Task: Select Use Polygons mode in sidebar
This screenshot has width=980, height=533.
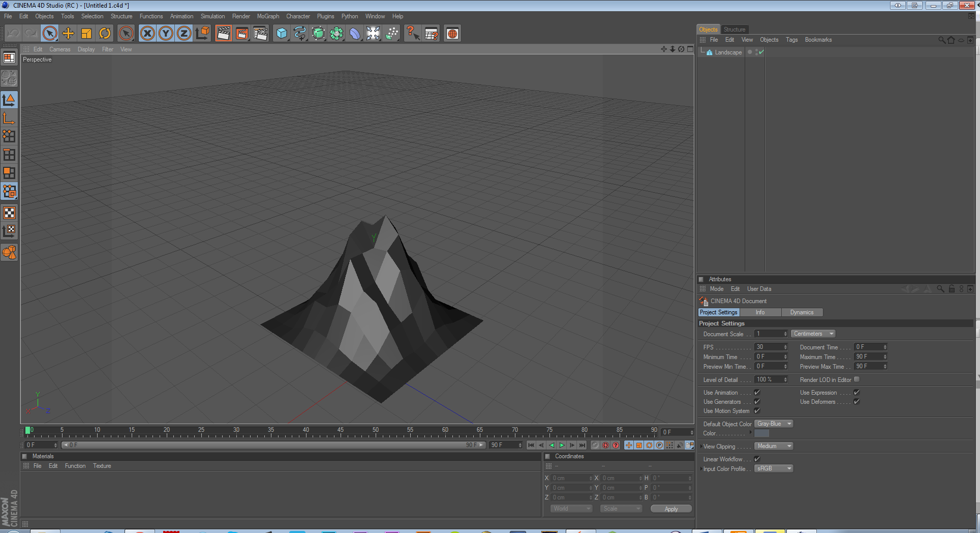Action: pos(9,173)
